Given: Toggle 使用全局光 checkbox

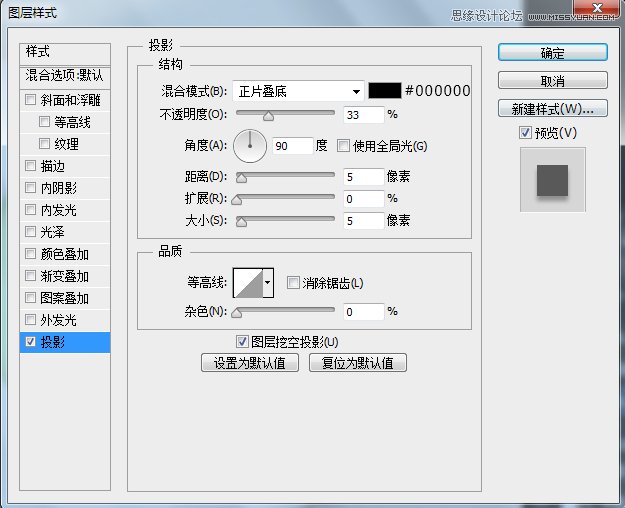Looking at the screenshot, I should tap(343, 146).
